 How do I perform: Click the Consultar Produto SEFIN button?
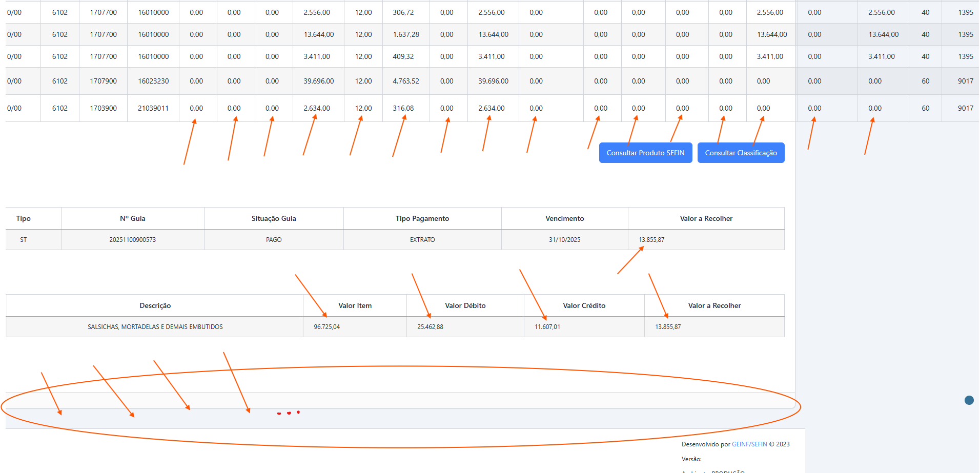(x=645, y=153)
